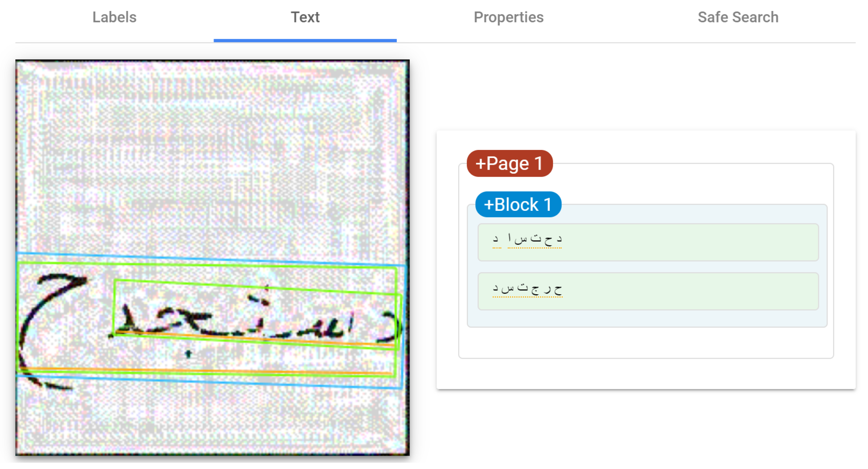Click the five-letter word in first paragraph
This screenshot has height=469, width=868.
point(534,240)
